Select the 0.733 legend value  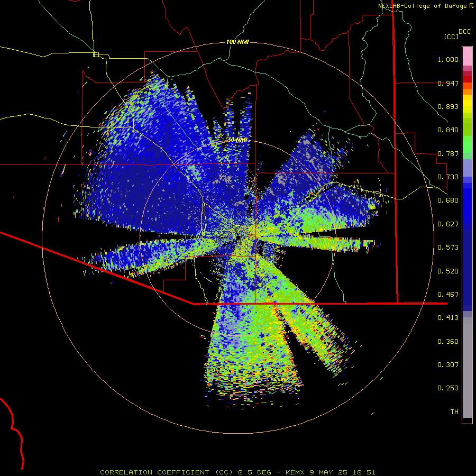[x=448, y=177]
